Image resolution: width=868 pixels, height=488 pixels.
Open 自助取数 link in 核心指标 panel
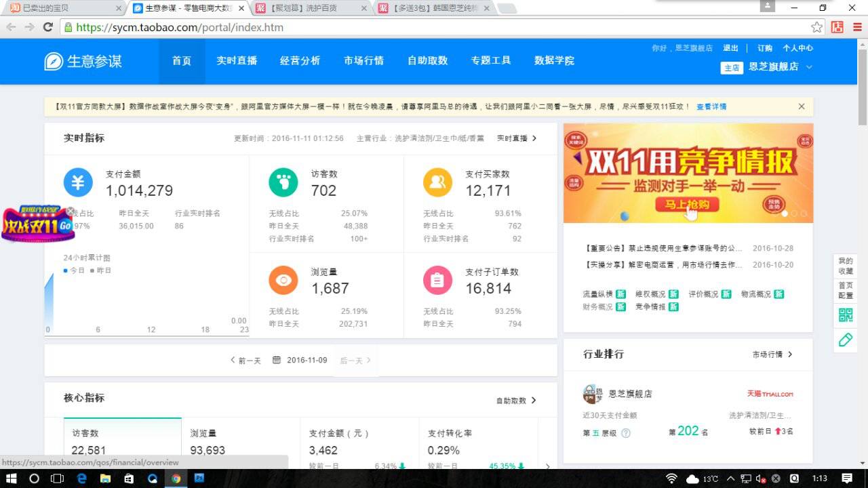[516, 401]
